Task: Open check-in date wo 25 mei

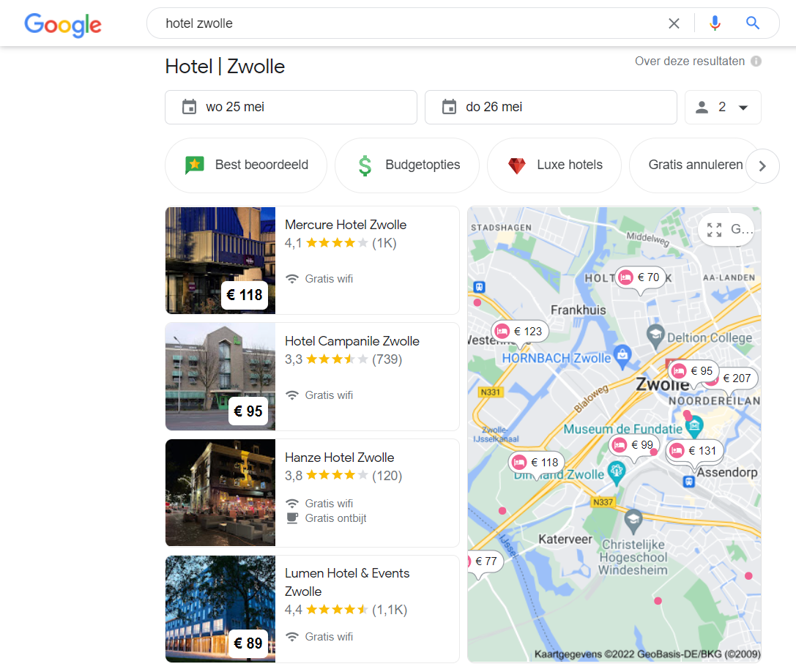Action: coord(291,107)
